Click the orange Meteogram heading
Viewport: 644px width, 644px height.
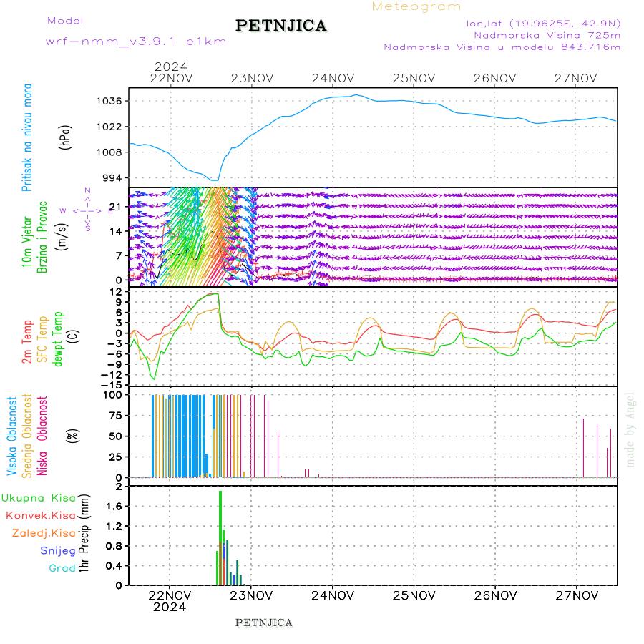click(416, 6)
